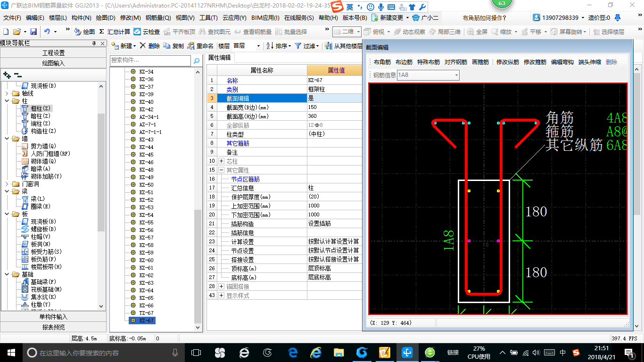Click 修改纵筋 in the section editor
The width and height of the screenshot is (644, 362).
point(508,62)
